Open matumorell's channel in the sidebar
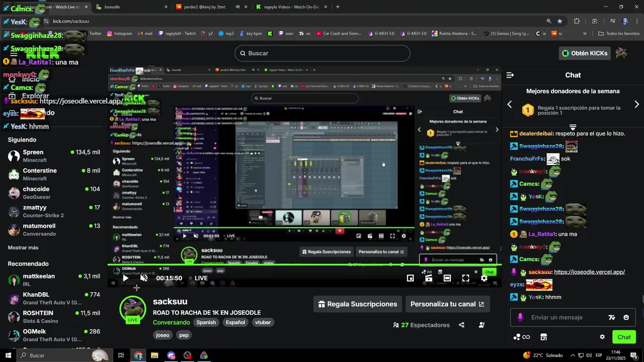 pyautogui.click(x=53, y=230)
